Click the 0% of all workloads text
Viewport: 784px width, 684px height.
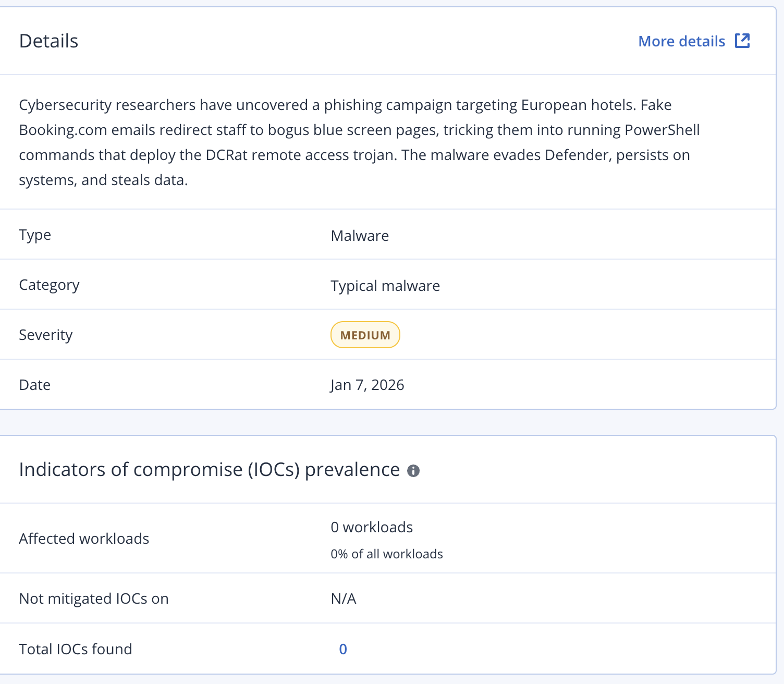coord(386,554)
